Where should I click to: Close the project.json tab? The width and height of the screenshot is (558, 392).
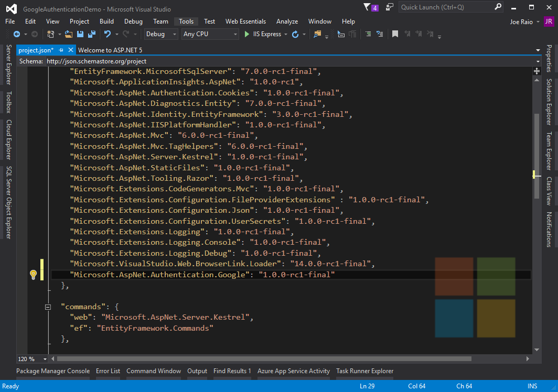point(70,50)
